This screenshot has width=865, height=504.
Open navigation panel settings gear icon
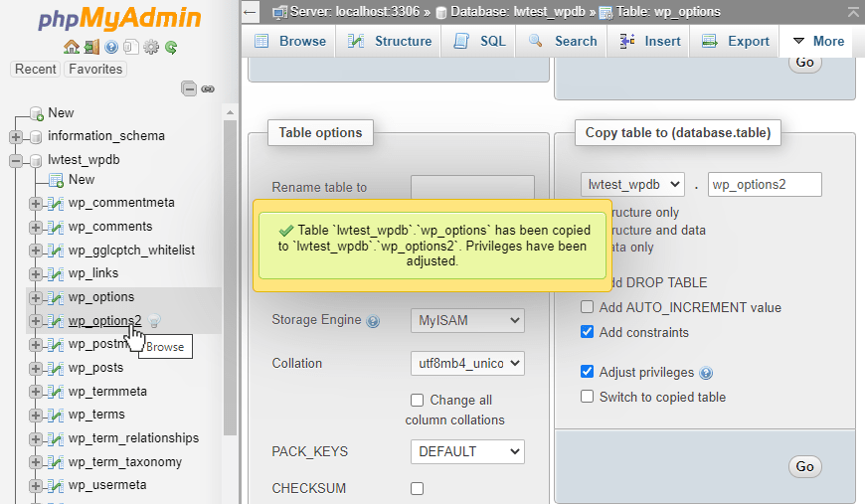pos(150,48)
